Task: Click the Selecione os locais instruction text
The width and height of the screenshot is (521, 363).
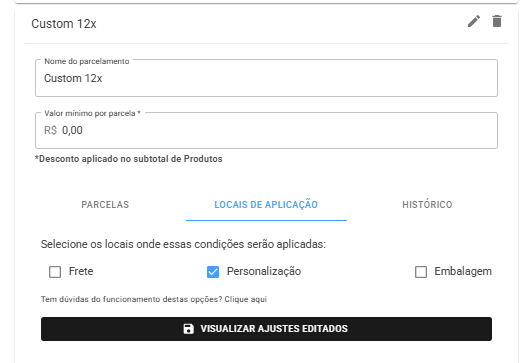Action: coord(183,244)
